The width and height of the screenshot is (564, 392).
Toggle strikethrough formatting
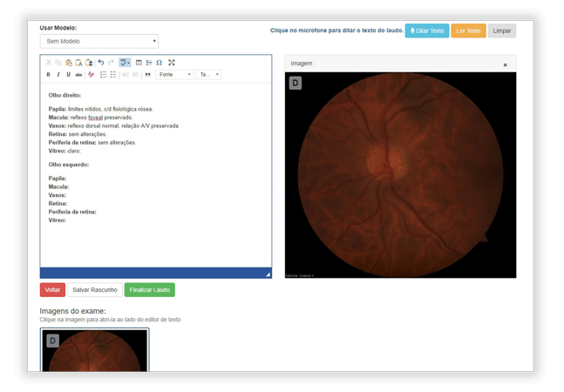coord(78,75)
